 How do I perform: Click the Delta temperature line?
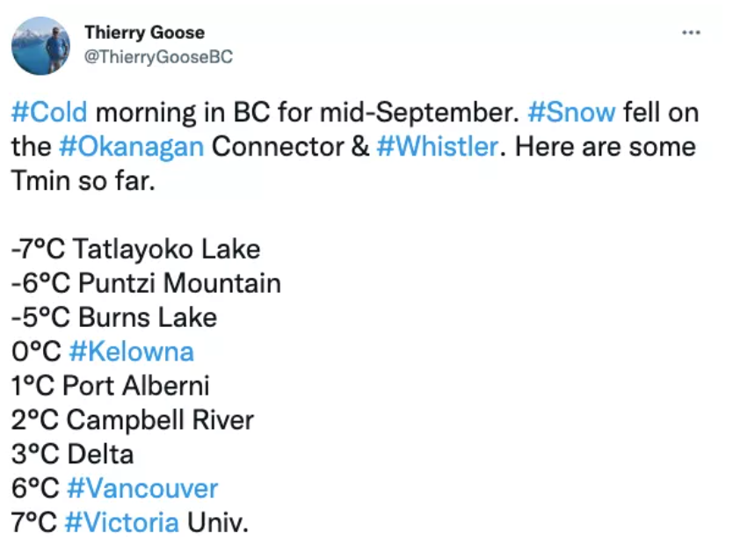point(72,455)
